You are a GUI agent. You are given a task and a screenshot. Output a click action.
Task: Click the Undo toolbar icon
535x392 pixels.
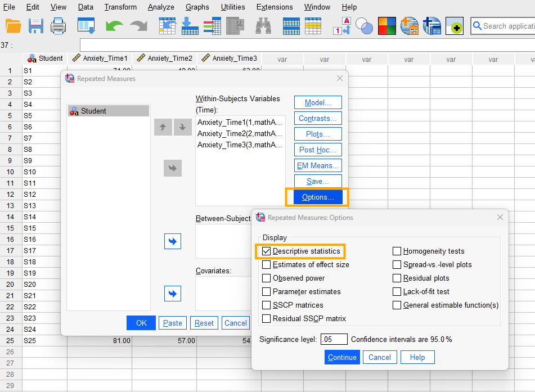tap(114, 26)
